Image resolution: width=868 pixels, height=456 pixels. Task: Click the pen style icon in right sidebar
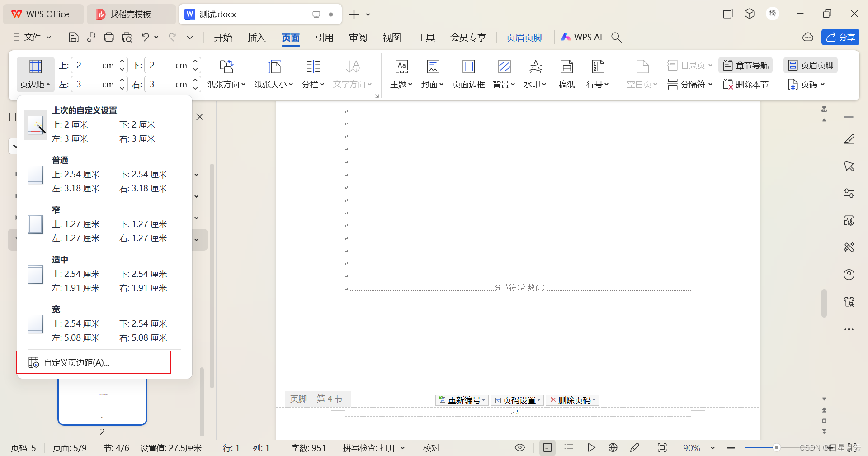coord(849,139)
